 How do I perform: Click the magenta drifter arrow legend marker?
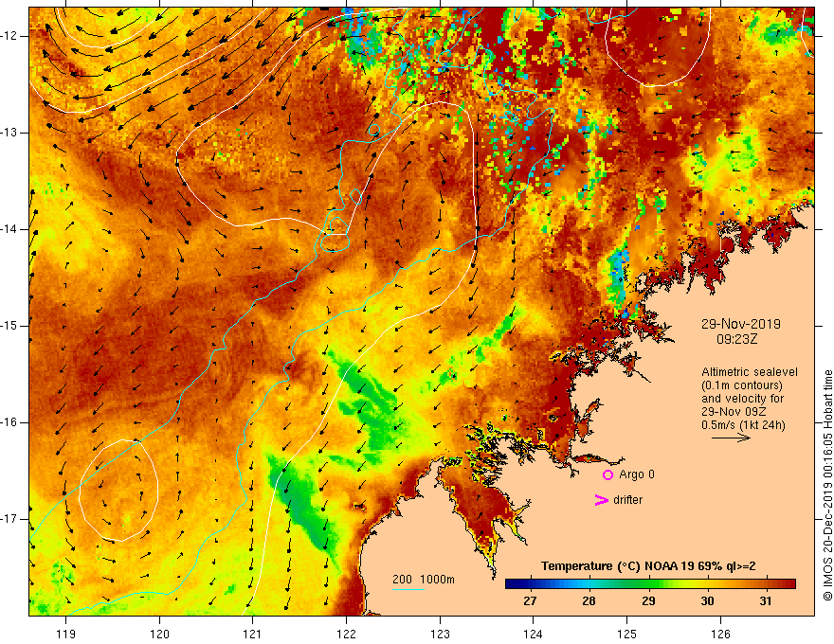(601, 500)
